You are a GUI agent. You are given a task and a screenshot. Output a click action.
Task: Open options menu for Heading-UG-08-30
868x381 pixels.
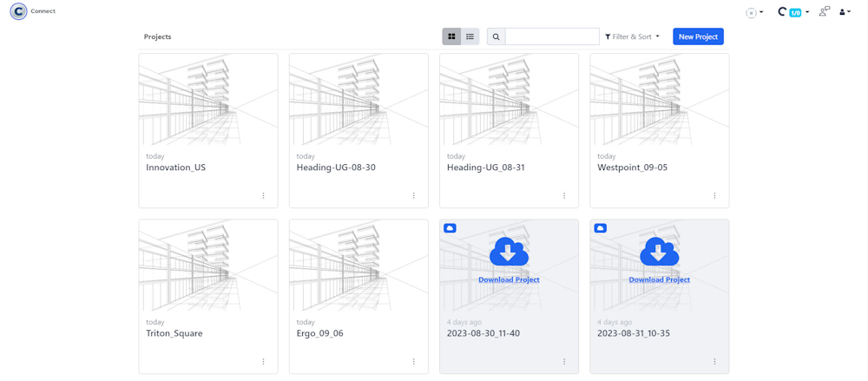[x=413, y=195]
